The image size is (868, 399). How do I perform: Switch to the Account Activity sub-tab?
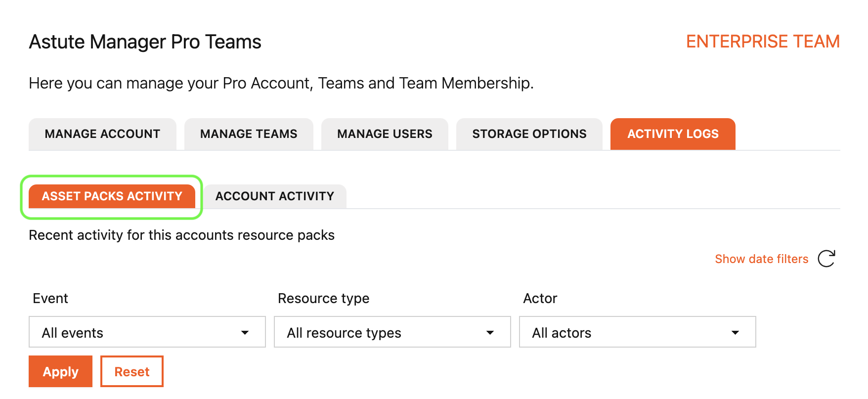(x=275, y=196)
